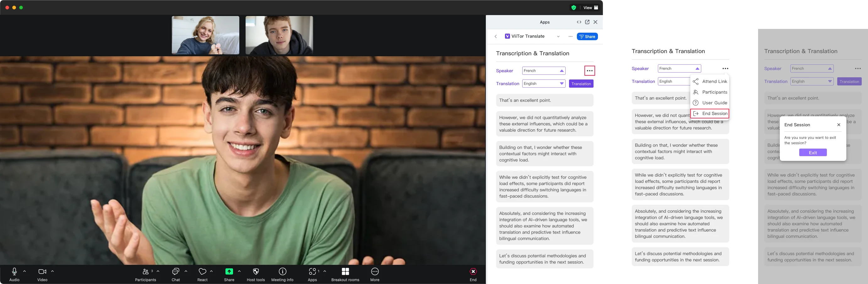Open Host tools shield icon
Image resolution: width=868 pixels, height=284 pixels.
(256, 271)
